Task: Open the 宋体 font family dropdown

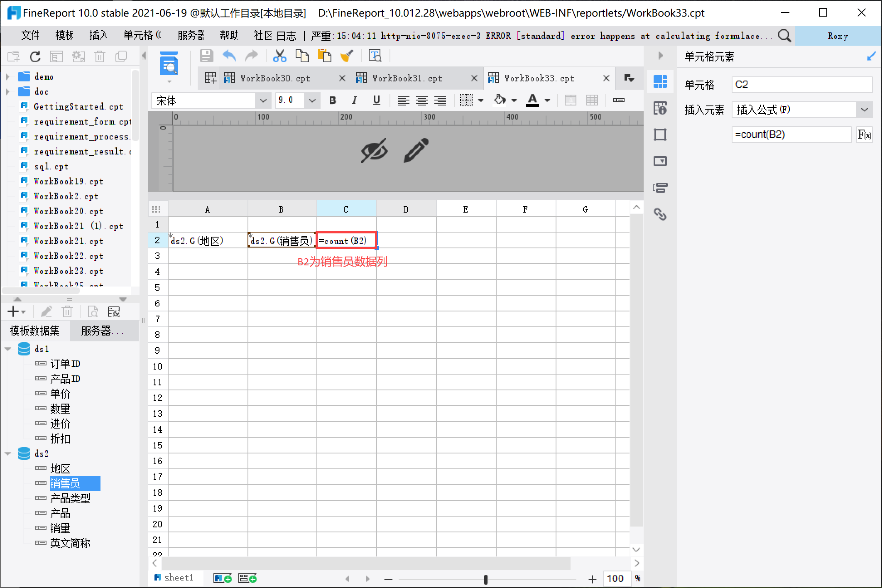Action: click(263, 100)
